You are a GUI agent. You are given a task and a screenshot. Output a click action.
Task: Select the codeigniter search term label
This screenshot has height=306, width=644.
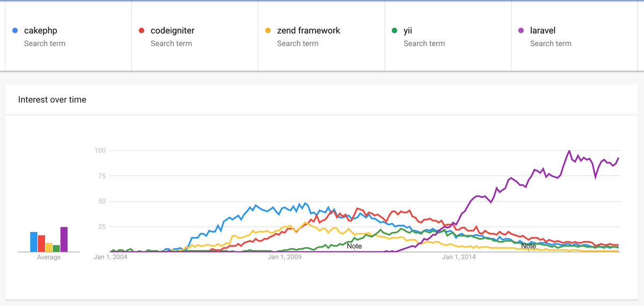point(172,31)
